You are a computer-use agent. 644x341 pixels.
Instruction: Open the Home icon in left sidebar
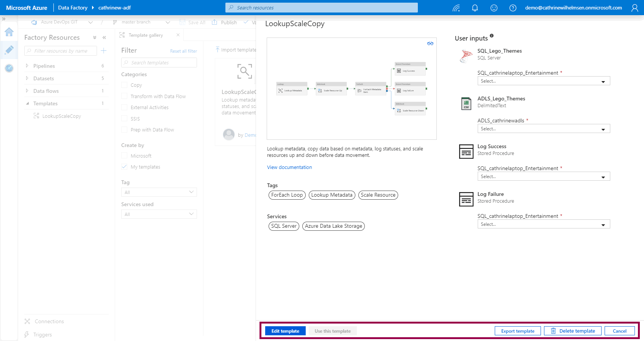coord(9,32)
